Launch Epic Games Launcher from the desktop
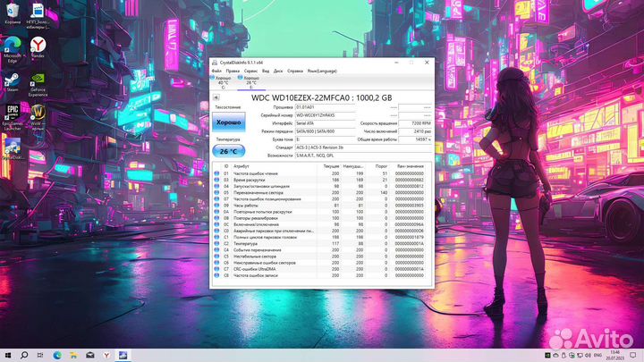The width and height of the screenshot is (644, 362). 13,113
